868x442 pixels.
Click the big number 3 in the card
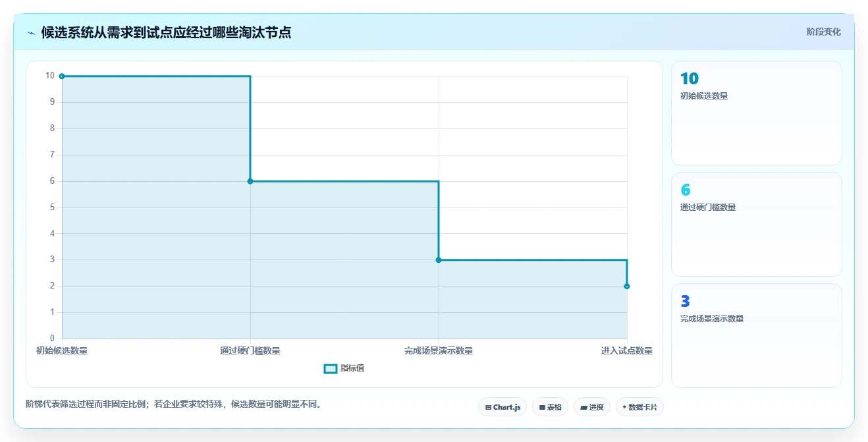(x=685, y=302)
